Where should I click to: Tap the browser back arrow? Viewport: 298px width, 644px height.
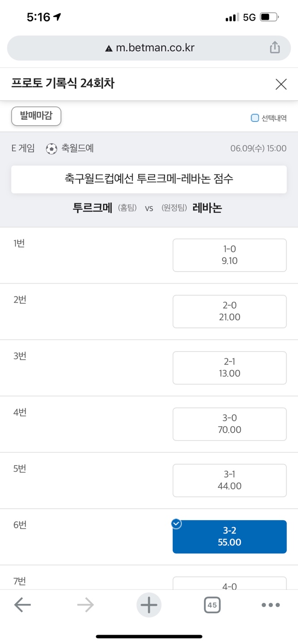[x=22, y=605]
